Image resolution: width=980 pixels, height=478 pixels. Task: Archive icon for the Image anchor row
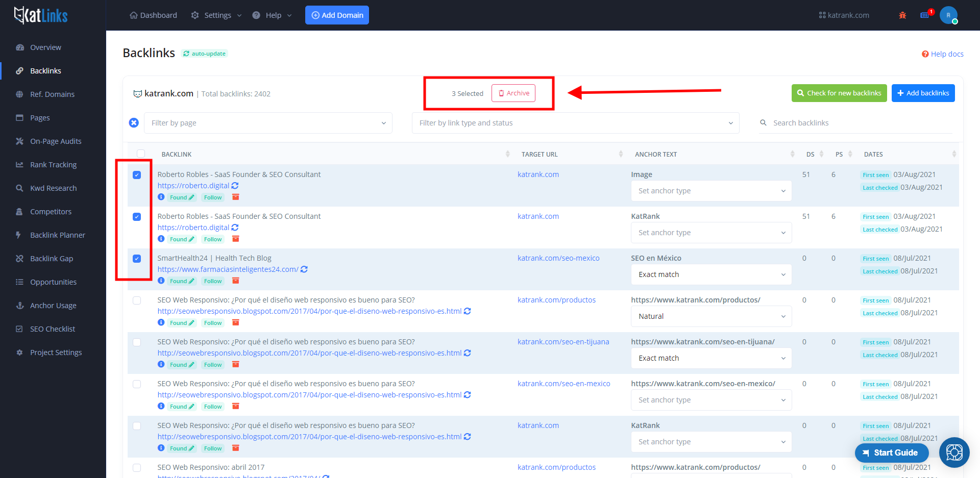point(236,197)
